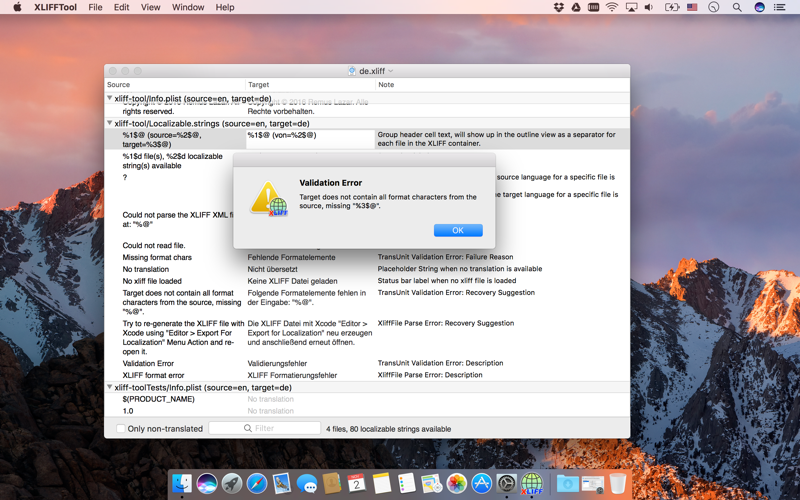Image resolution: width=800 pixels, height=500 pixels.
Task: Collapse the xliff-tool/Info.plist group
Action: [109, 97]
